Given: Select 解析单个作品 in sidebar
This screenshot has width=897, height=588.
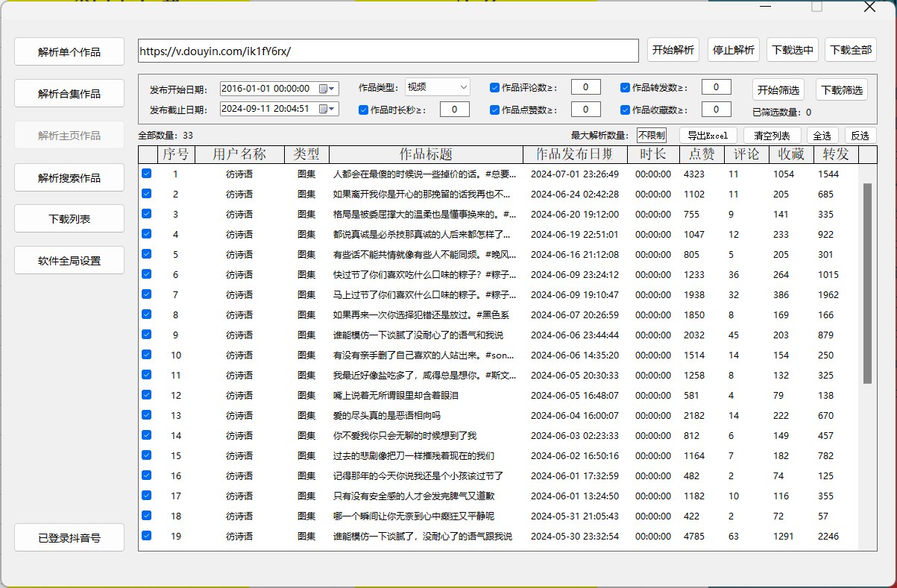Looking at the screenshot, I should click(x=69, y=52).
